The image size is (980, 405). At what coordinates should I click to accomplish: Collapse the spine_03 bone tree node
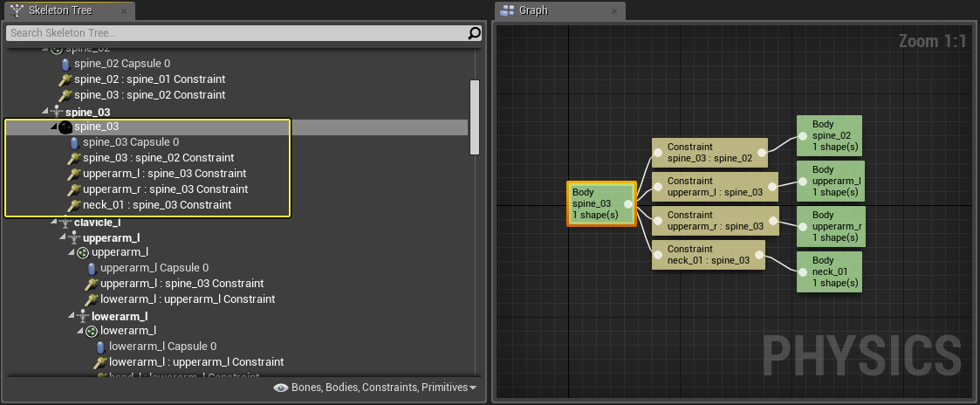[47, 113]
